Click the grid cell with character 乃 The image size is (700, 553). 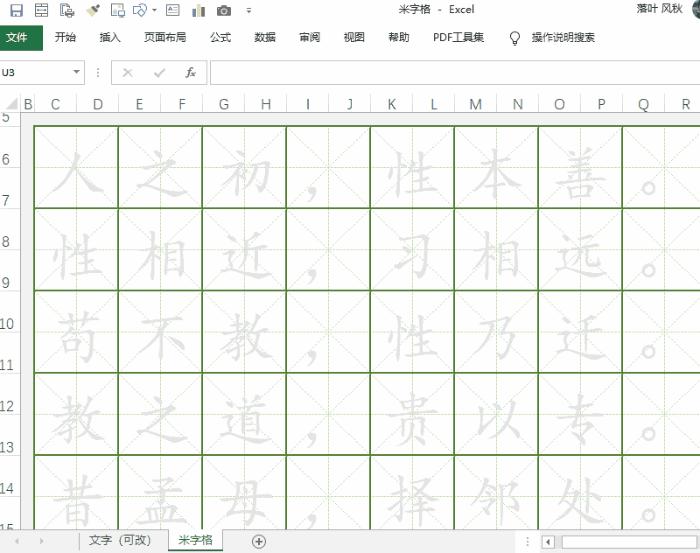tap(496, 332)
